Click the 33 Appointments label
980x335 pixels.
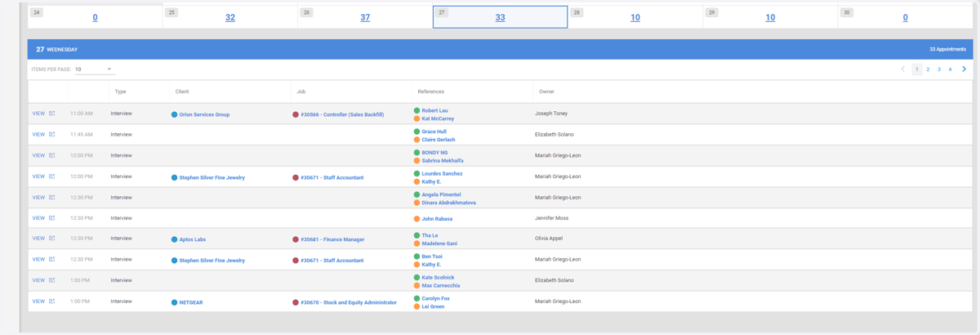947,49
